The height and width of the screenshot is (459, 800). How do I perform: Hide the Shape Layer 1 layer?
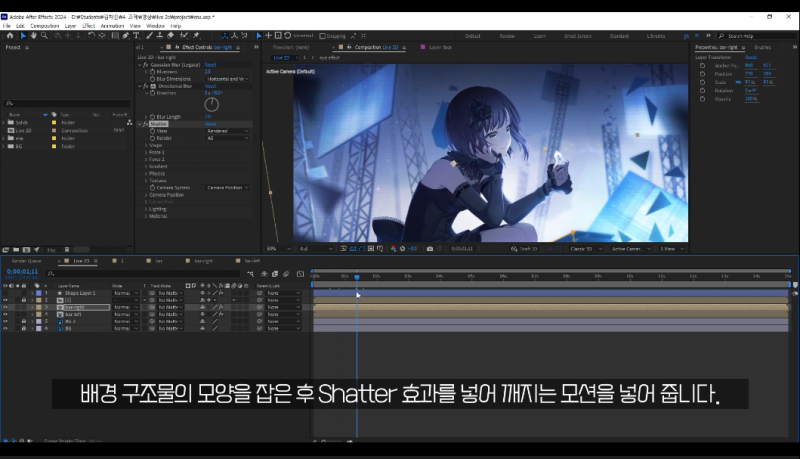coord(5,293)
